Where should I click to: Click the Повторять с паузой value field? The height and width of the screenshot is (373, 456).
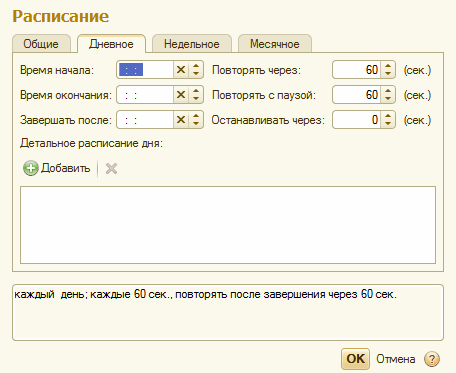[357, 95]
